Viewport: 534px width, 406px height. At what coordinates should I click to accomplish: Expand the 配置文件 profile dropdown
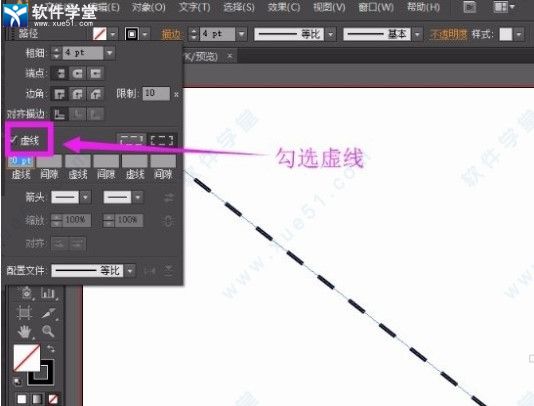point(130,271)
